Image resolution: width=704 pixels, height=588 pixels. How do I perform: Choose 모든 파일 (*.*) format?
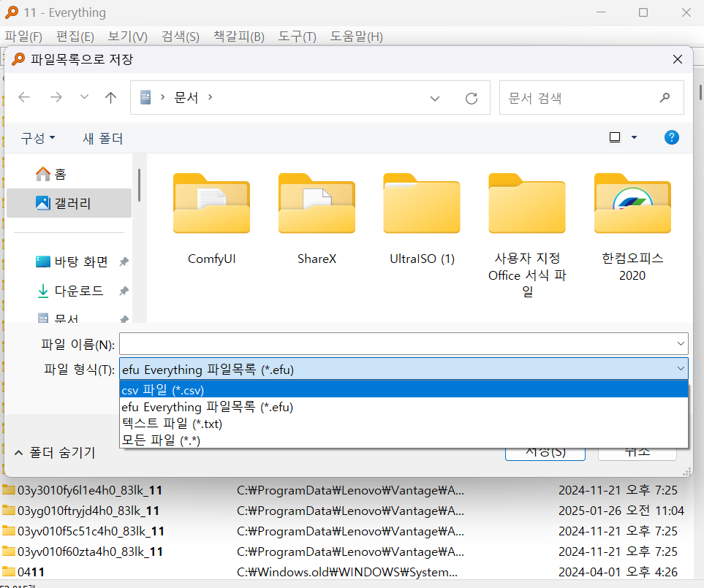coord(404,440)
